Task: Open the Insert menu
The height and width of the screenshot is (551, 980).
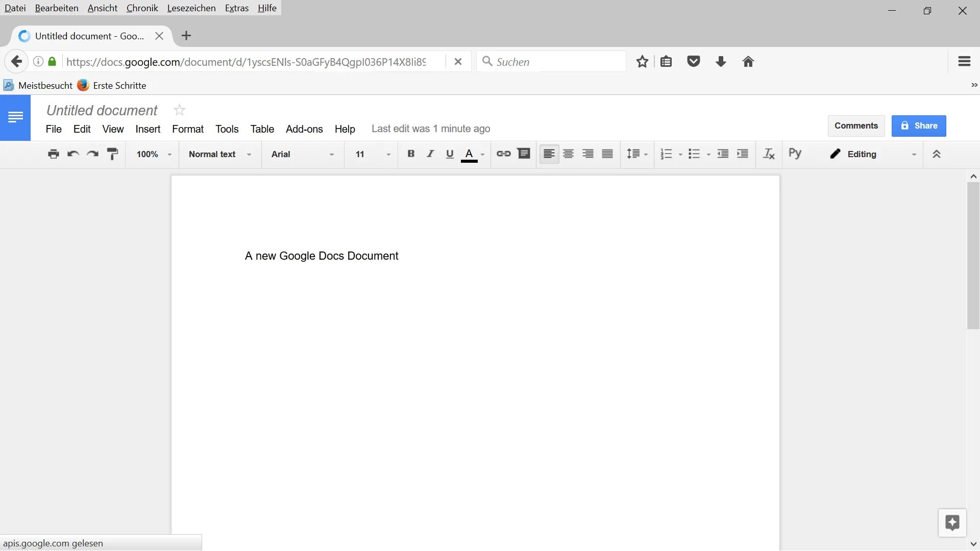Action: (146, 128)
